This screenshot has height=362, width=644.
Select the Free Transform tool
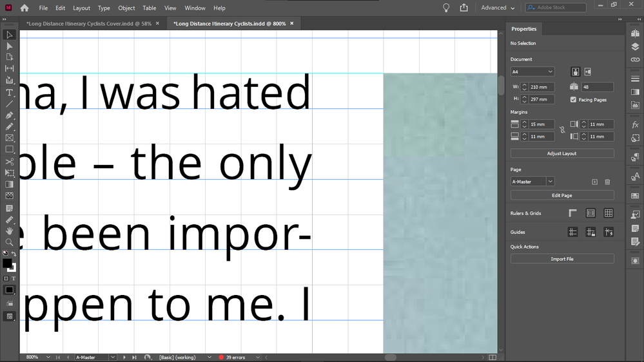pos(9,173)
